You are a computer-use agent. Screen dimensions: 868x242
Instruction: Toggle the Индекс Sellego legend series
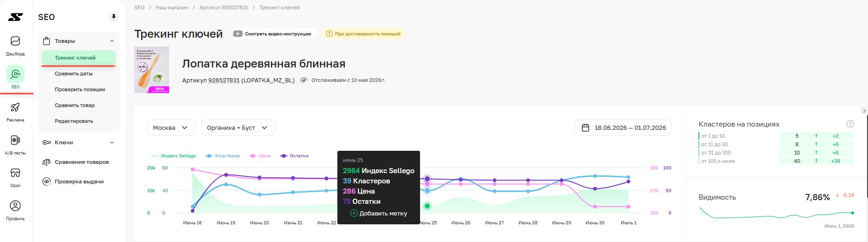coord(174,156)
